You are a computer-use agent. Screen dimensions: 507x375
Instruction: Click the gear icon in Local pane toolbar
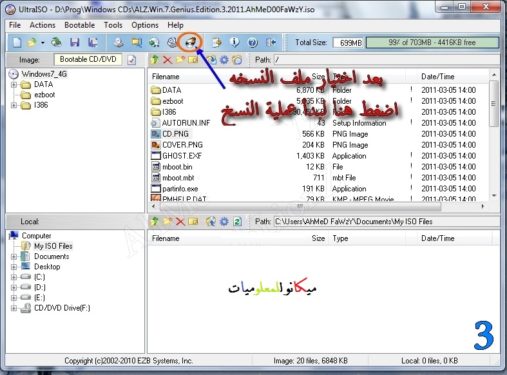pyautogui.click(x=224, y=221)
